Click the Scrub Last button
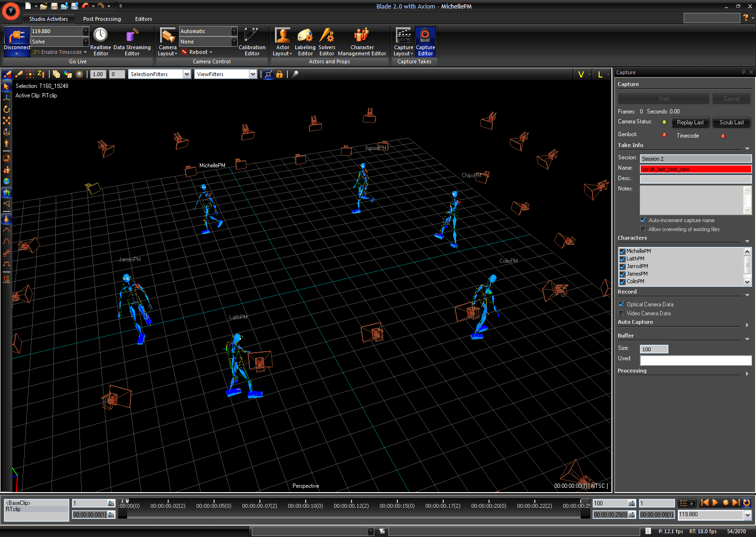 coord(731,122)
